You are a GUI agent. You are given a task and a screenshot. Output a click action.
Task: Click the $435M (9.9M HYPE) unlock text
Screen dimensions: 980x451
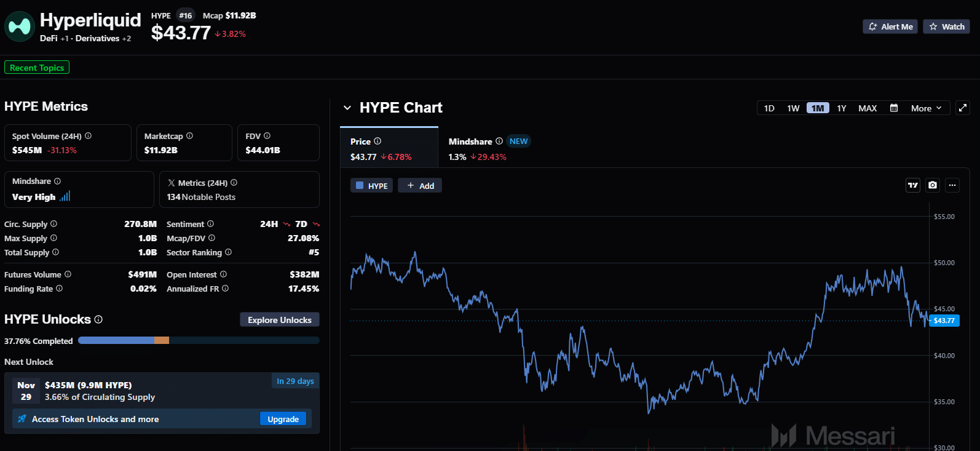tap(89, 385)
